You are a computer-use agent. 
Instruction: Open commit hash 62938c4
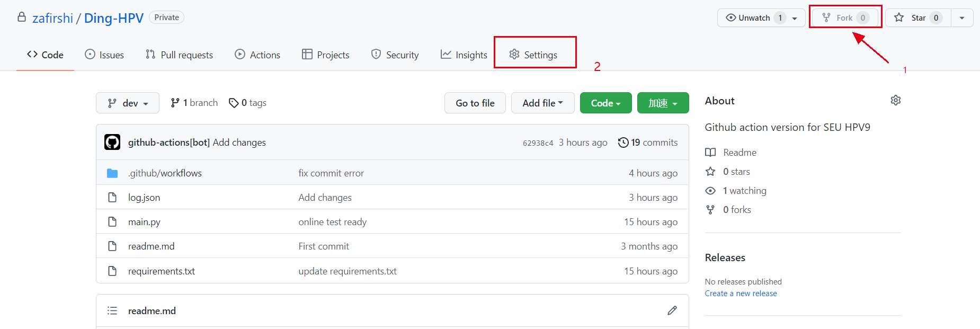[538, 143]
